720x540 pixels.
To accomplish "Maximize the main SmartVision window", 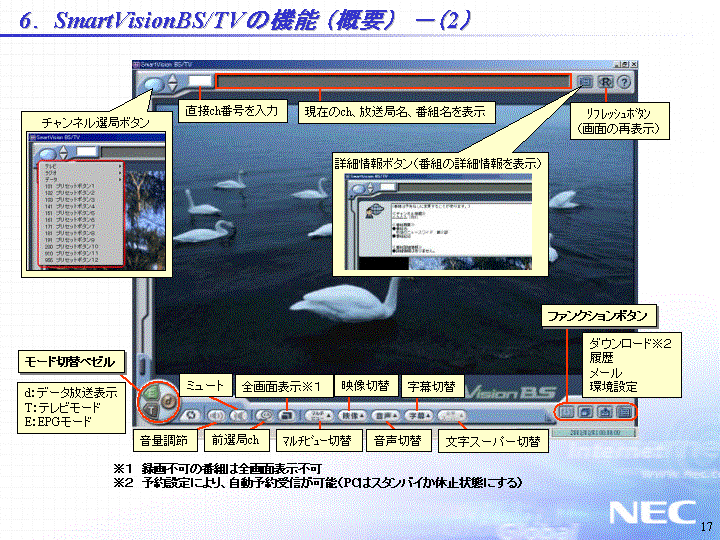I will click(625, 65).
